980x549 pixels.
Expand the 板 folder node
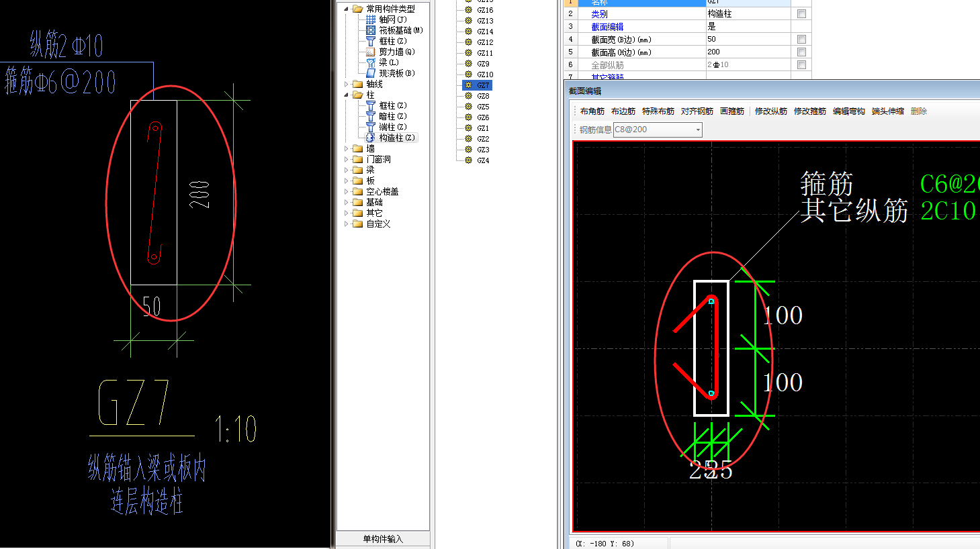click(x=347, y=181)
